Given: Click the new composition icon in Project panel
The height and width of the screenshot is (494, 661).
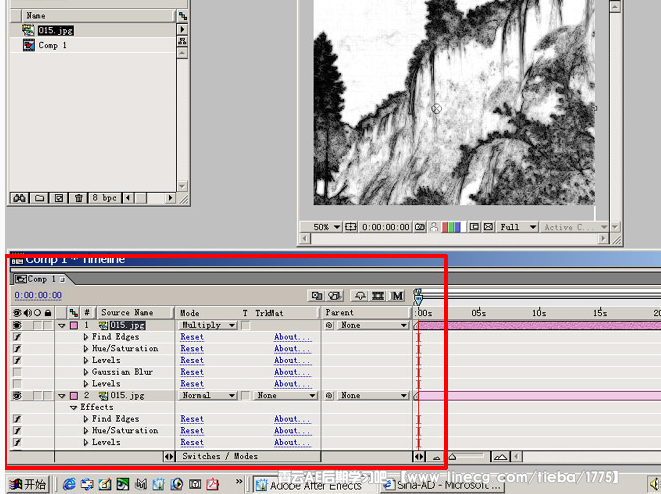Looking at the screenshot, I should [59, 198].
